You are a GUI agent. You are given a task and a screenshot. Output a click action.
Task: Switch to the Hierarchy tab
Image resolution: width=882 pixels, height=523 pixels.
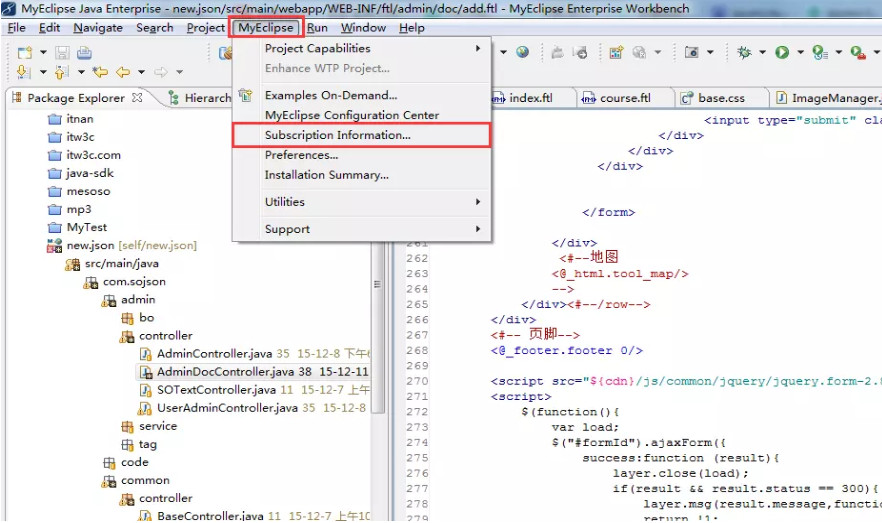coord(200,98)
